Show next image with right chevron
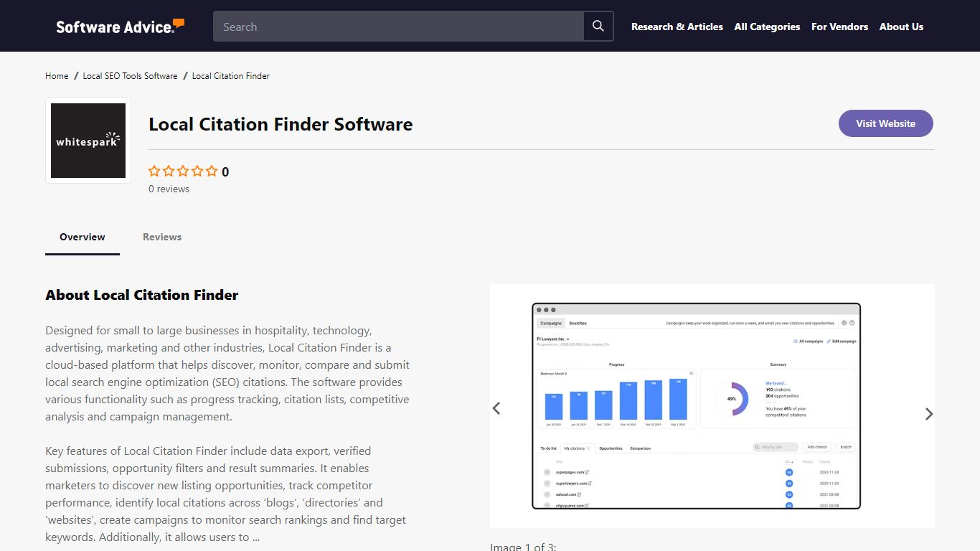The width and height of the screenshot is (980, 551). tap(928, 414)
